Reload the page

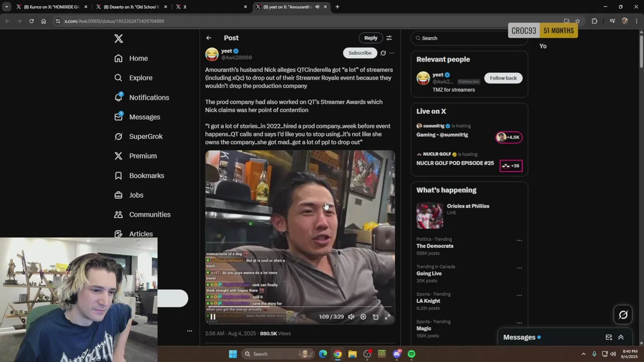pyautogui.click(x=31, y=21)
